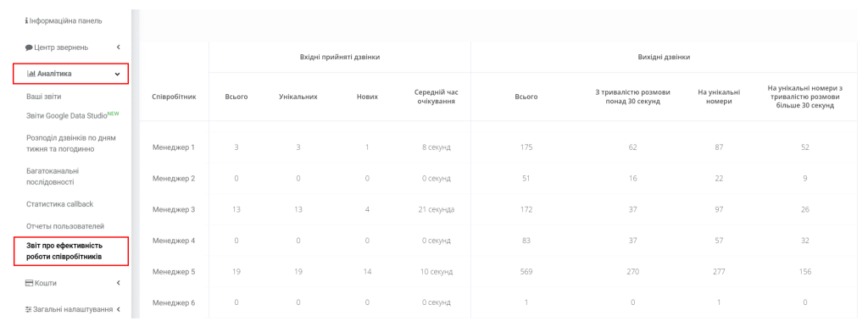Click the info icon beside Інформаційна панель
This screenshot has width=868, height=327.
tap(26, 21)
